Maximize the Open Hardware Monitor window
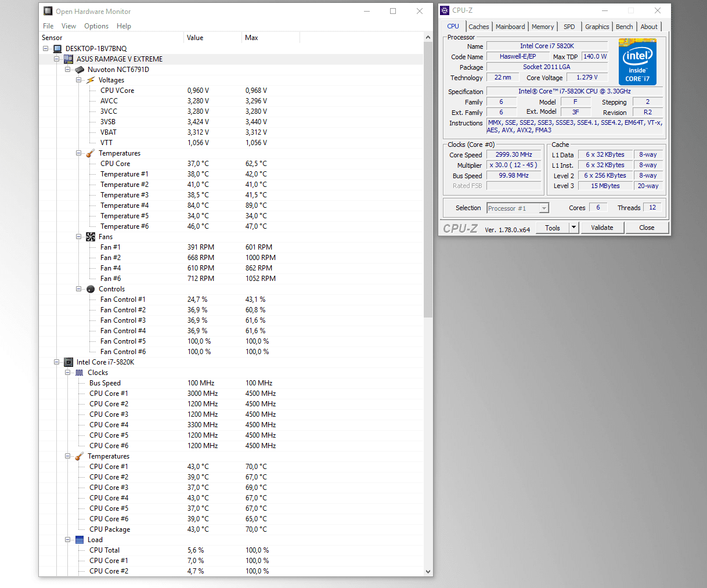707x588 pixels. (x=393, y=11)
